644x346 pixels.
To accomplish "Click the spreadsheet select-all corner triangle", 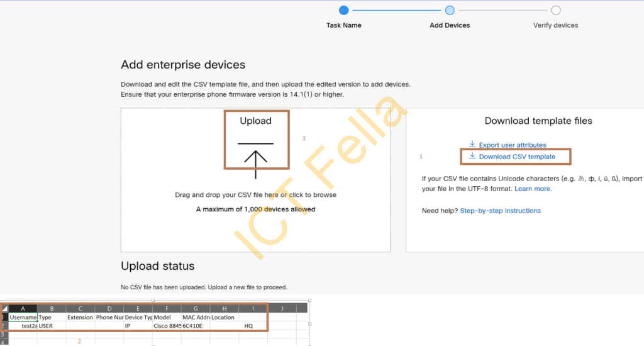I will point(4,308).
